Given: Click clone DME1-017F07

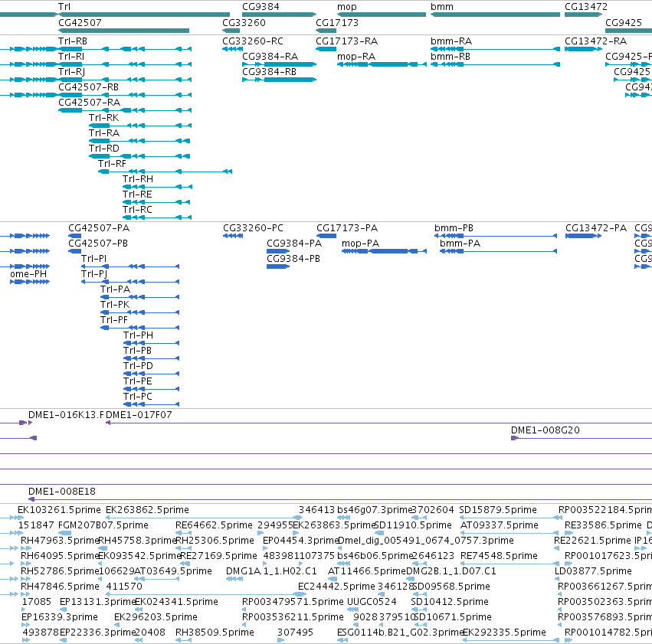Looking at the screenshot, I should tap(139, 415).
